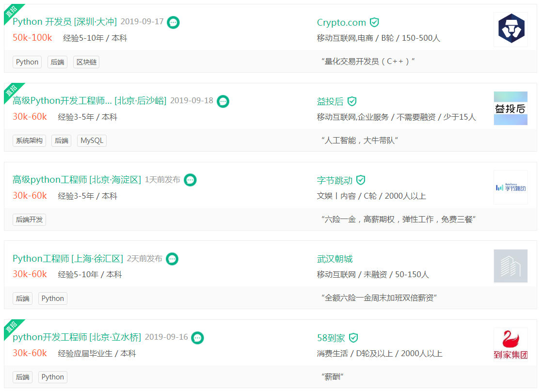Open Crypto.com company logo thumbnail
The width and height of the screenshot is (542, 392).
[x=511, y=30]
